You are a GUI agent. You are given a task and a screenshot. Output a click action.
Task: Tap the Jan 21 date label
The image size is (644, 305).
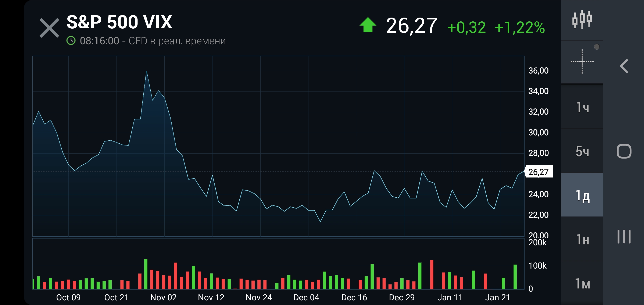(x=497, y=298)
